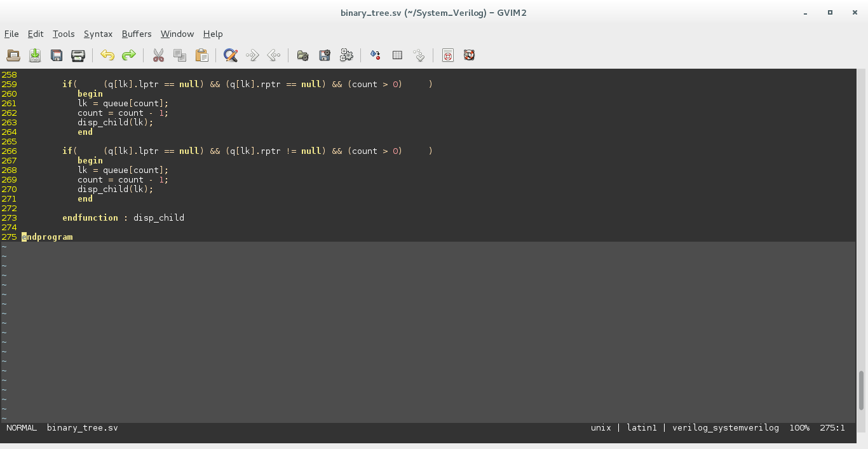Click the endprogram keyword on line 275

(47, 237)
